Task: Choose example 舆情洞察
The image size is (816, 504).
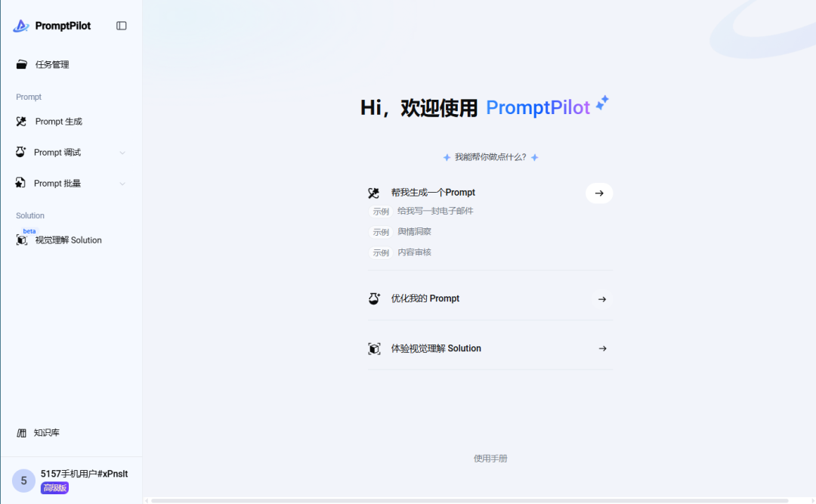Action: (414, 232)
